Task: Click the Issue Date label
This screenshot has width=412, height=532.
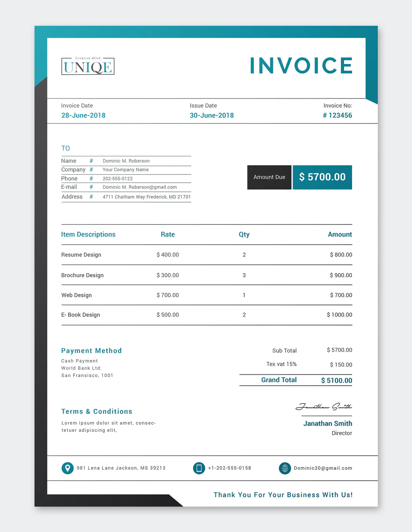Action: [203, 106]
